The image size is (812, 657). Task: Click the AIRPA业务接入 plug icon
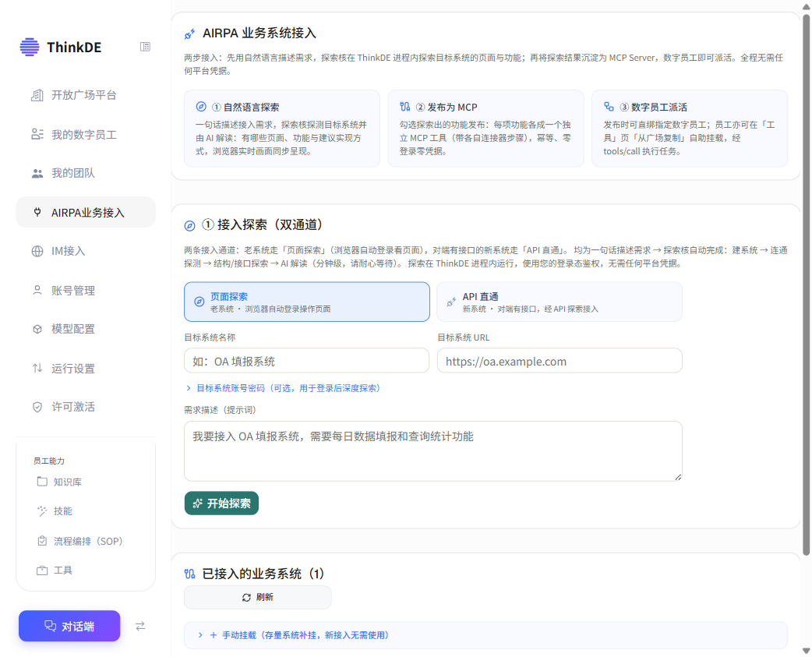pos(37,212)
